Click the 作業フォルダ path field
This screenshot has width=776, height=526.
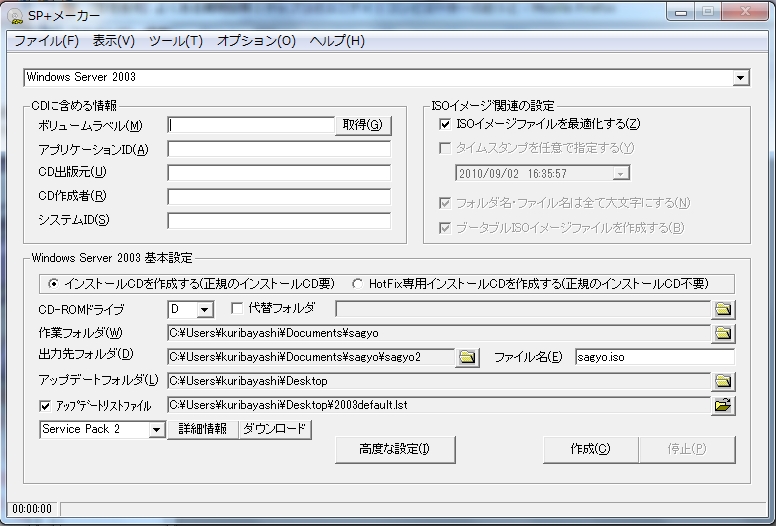point(439,334)
